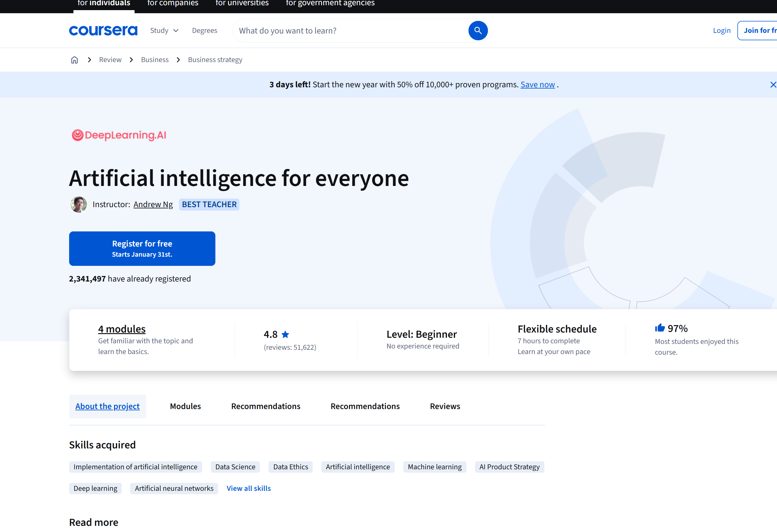Expand the Study dropdown menu

point(164,30)
